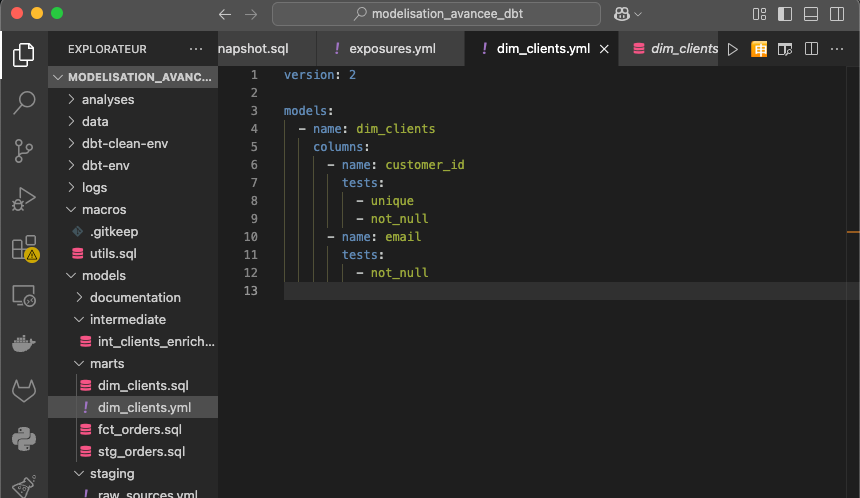
Task: Open dim_clients.sql in the explorer
Action: tap(133, 386)
